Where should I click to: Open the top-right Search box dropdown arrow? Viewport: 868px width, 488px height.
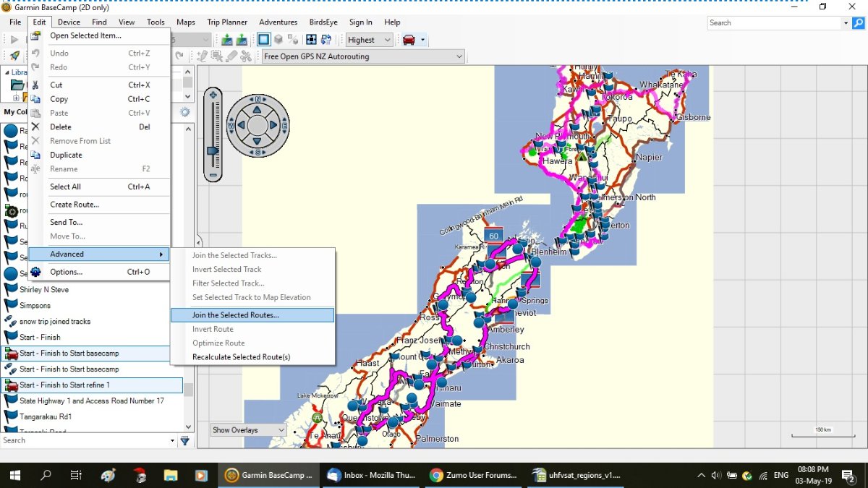(x=846, y=23)
